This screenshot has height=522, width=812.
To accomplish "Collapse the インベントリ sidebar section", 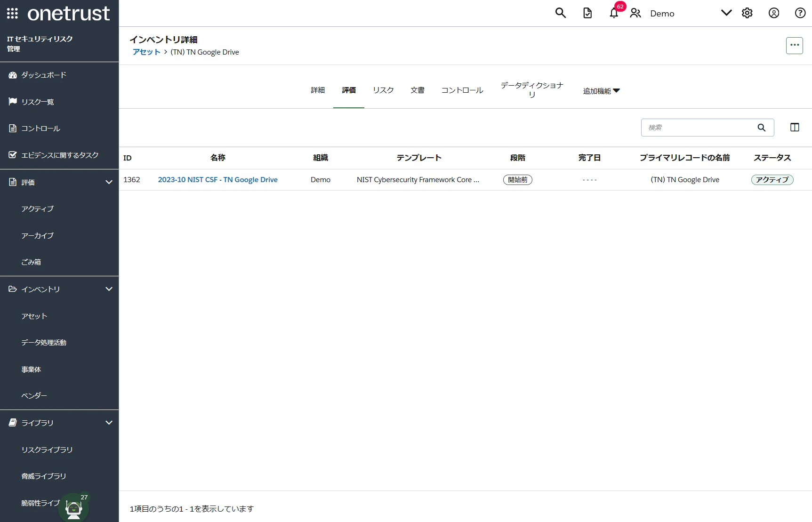I will pyautogui.click(x=109, y=289).
